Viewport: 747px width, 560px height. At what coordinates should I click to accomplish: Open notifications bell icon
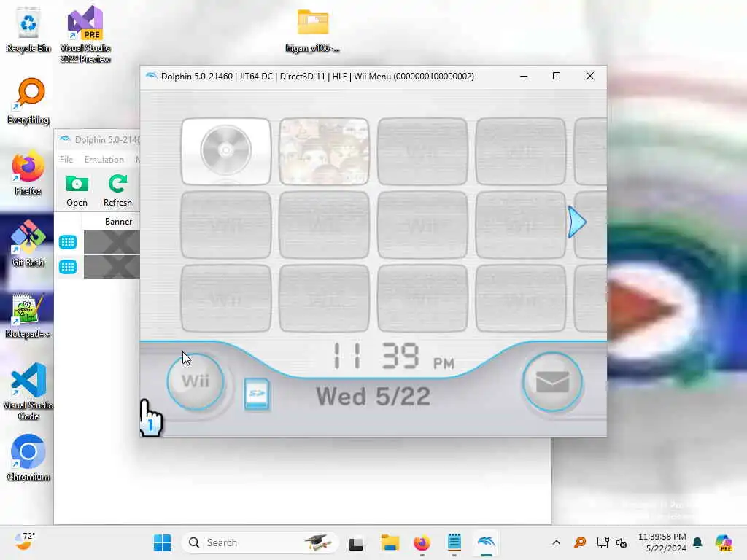pyautogui.click(x=698, y=542)
